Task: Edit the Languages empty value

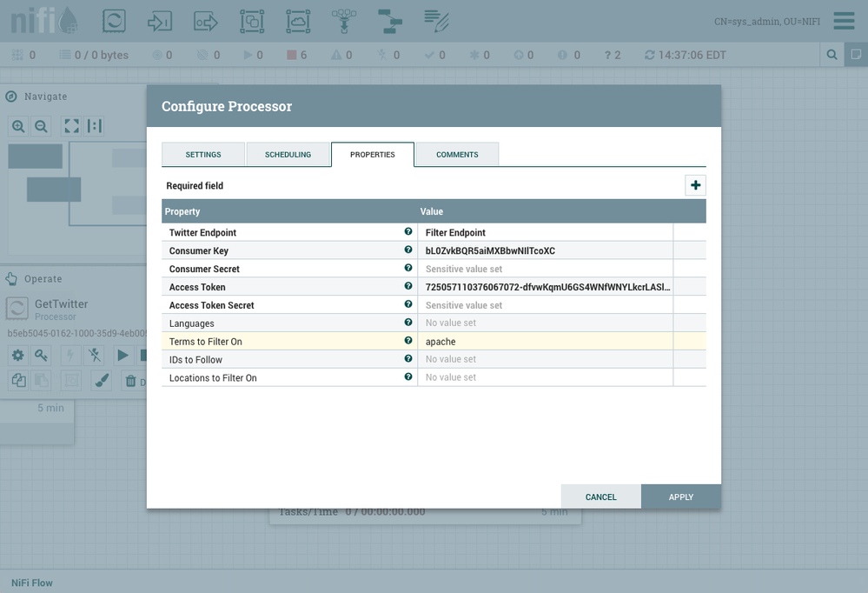Action: click(546, 323)
